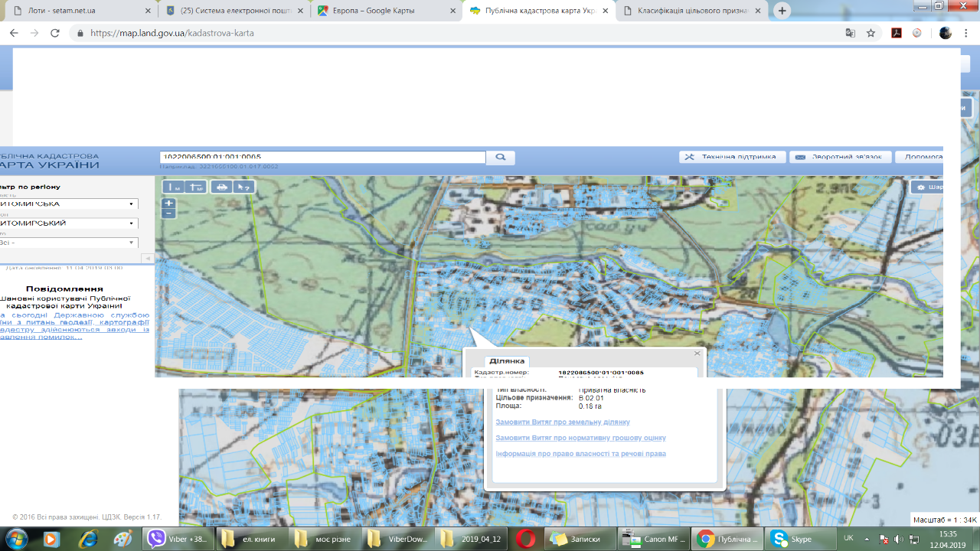The image size is (980, 551).
Task: Click the cadastral number search magnifier button
Action: pyautogui.click(x=501, y=157)
